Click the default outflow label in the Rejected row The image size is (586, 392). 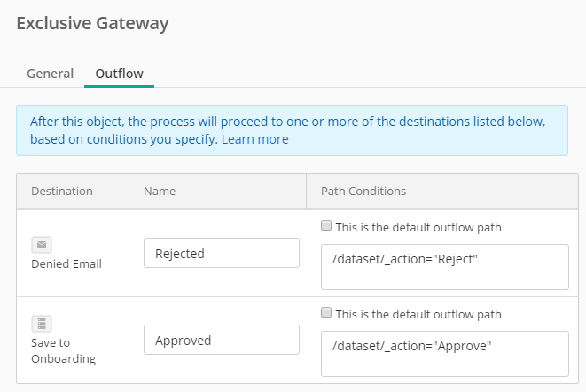click(418, 227)
